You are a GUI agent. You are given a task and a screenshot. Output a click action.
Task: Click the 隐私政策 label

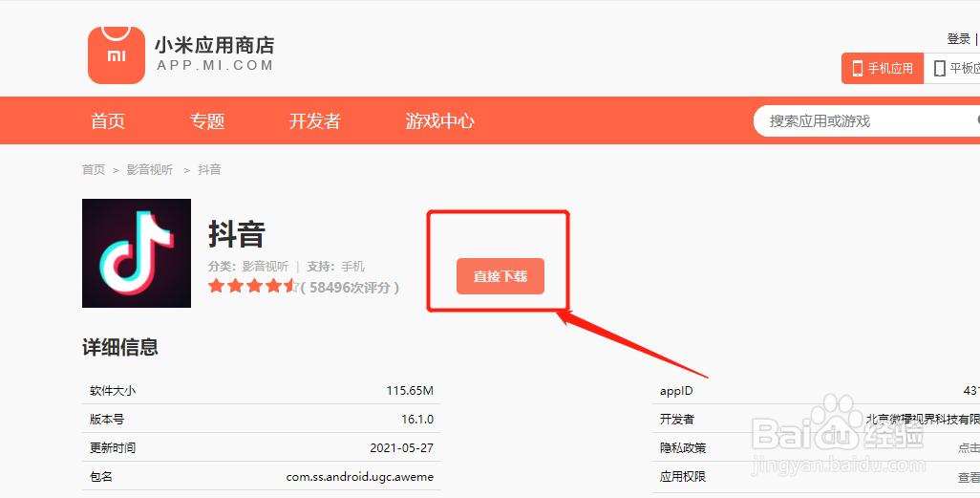click(x=683, y=448)
